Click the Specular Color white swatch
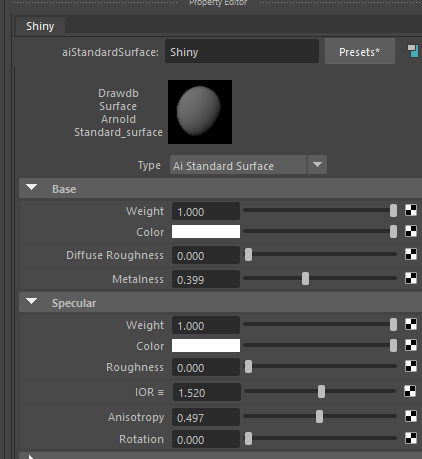 [x=206, y=346]
